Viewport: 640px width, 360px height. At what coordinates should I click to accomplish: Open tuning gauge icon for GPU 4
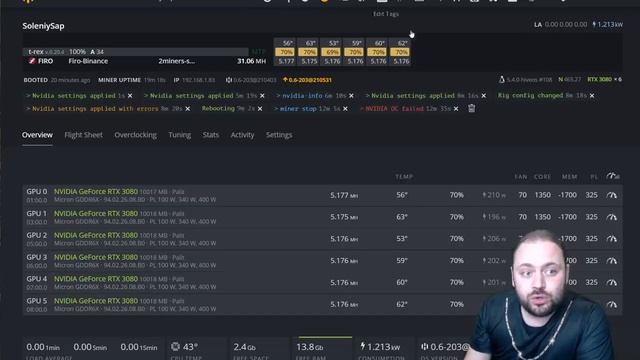[x=611, y=282]
